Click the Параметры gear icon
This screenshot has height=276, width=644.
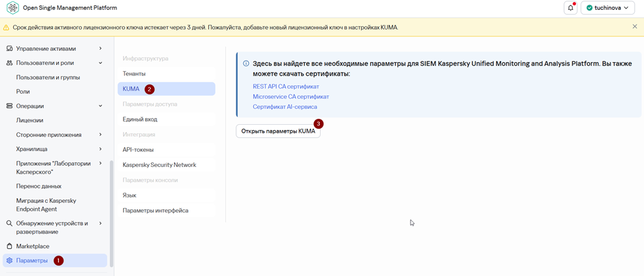click(9, 261)
